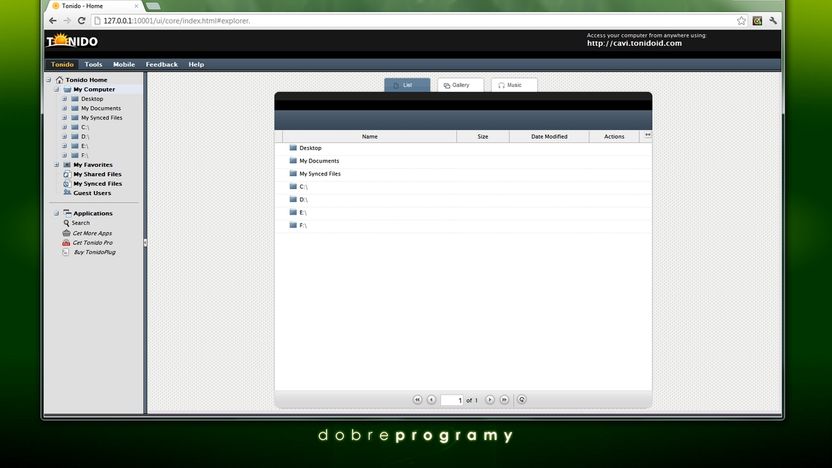Select sidebar My Synced Files below My Shared Files
Viewport: 832px width, 468px height.
(x=98, y=184)
